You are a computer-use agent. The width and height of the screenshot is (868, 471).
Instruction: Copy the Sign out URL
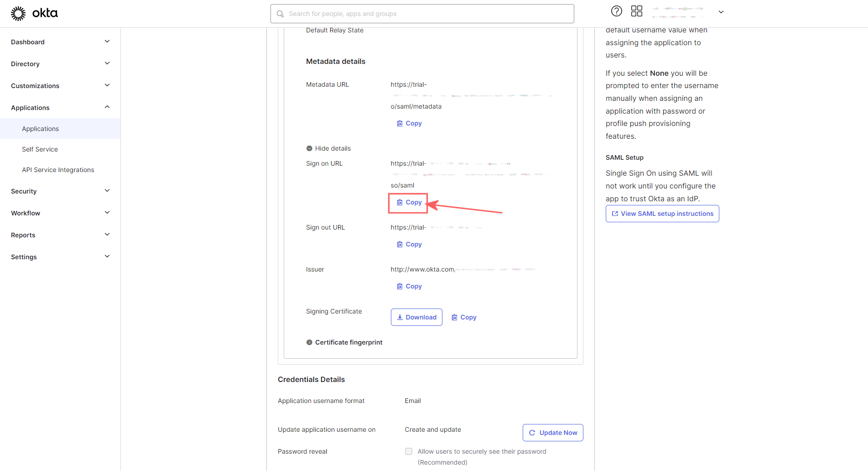pyautogui.click(x=409, y=244)
